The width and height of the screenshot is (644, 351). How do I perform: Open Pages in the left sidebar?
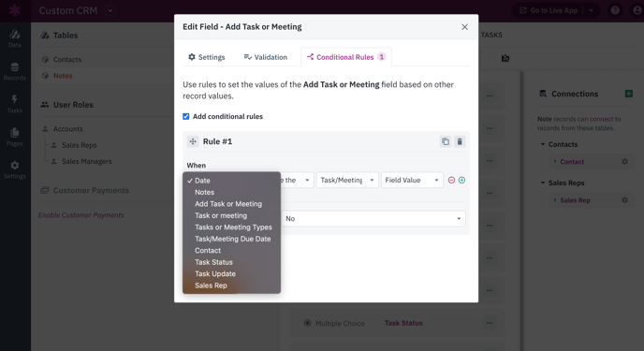(15, 137)
